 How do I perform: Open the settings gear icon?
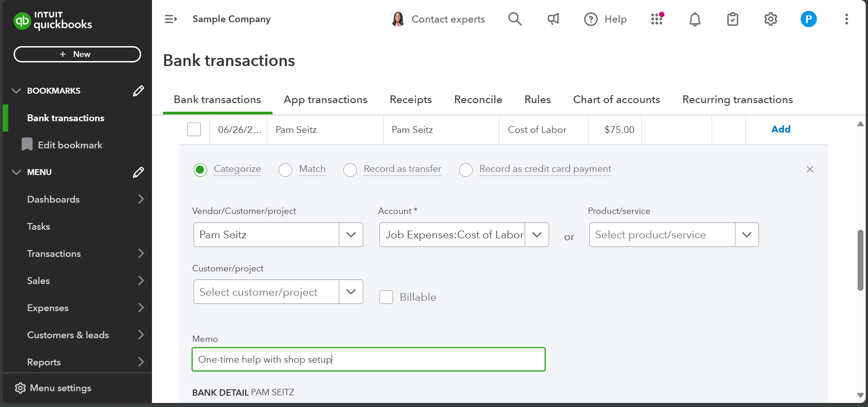pos(770,19)
